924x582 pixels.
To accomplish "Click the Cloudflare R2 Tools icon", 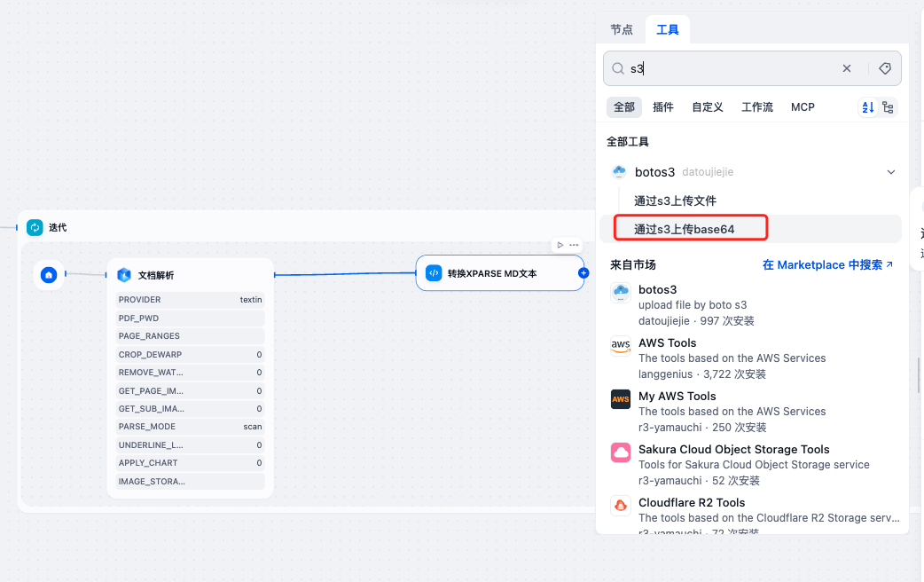I will point(620,506).
